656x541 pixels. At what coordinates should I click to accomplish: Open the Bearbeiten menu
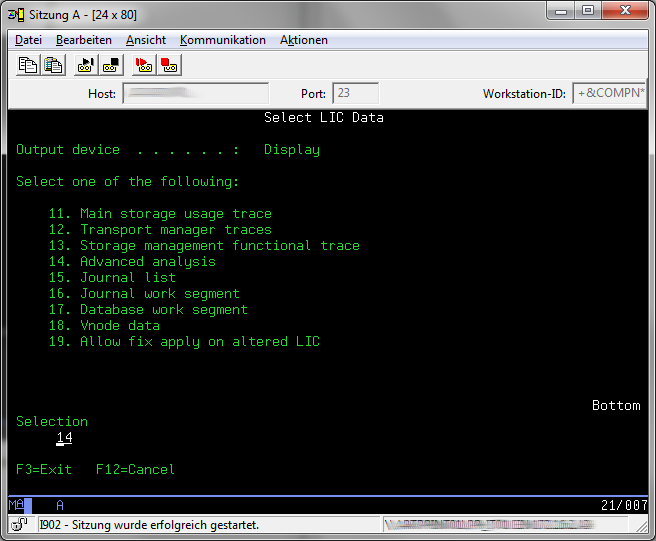(84, 40)
